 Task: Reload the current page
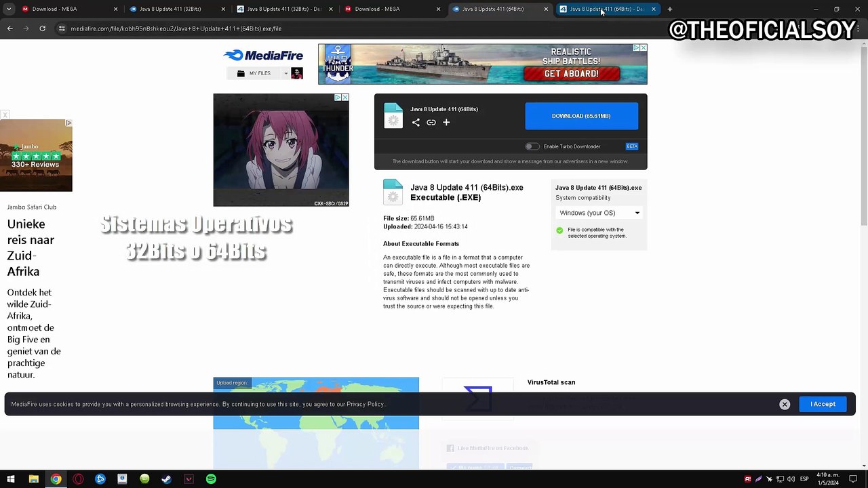tap(42, 28)
